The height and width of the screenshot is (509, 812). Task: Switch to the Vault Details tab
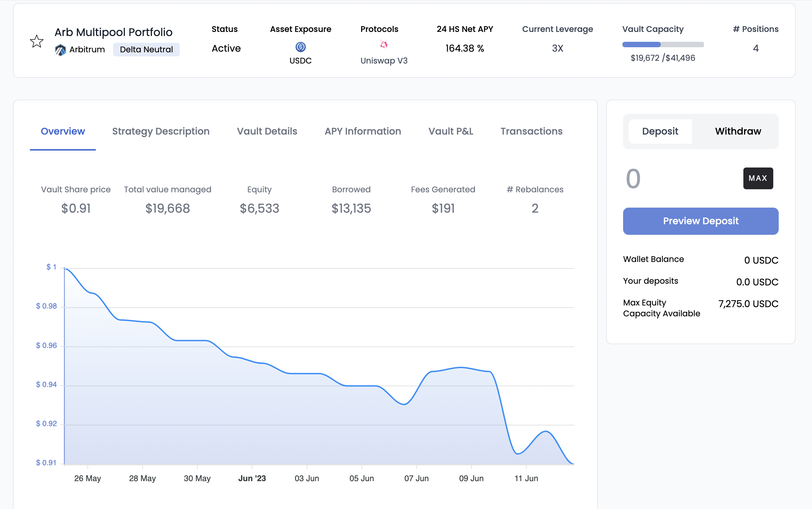(x=267, y=131)
